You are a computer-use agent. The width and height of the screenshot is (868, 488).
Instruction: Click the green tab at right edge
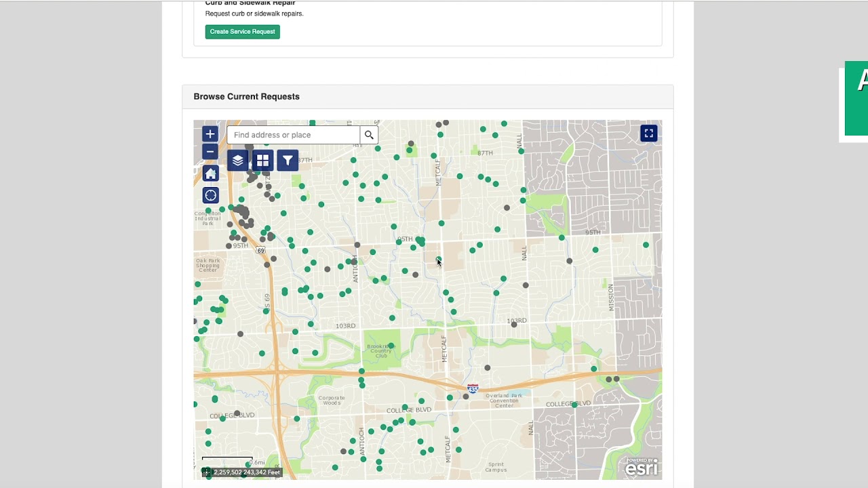(x=856, y=99)
